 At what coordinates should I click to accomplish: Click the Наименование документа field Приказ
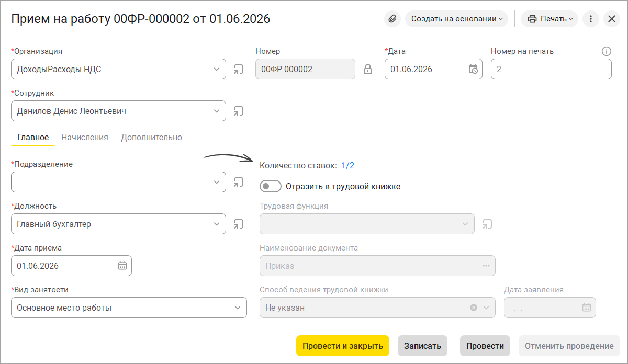(377, 266)
